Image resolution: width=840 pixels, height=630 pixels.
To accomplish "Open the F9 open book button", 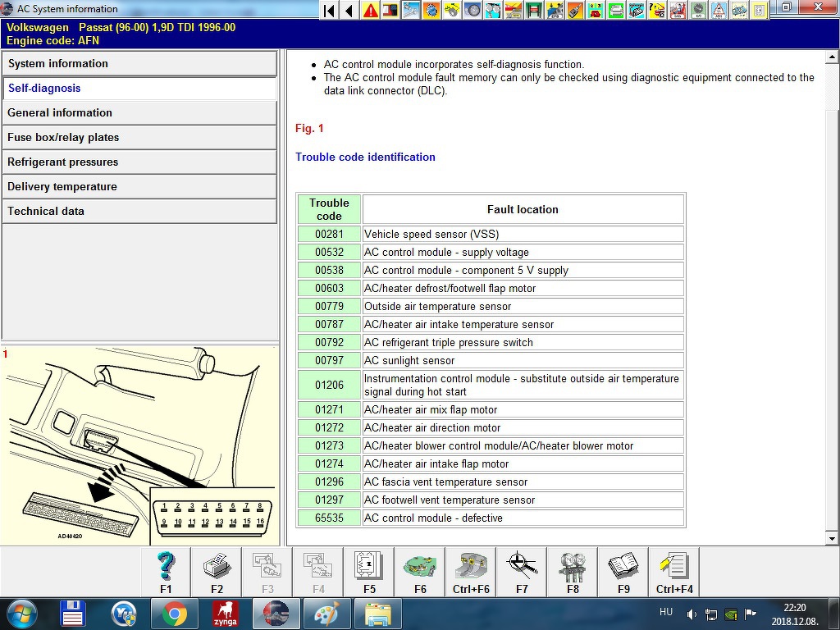I will (x=624, y=572).
